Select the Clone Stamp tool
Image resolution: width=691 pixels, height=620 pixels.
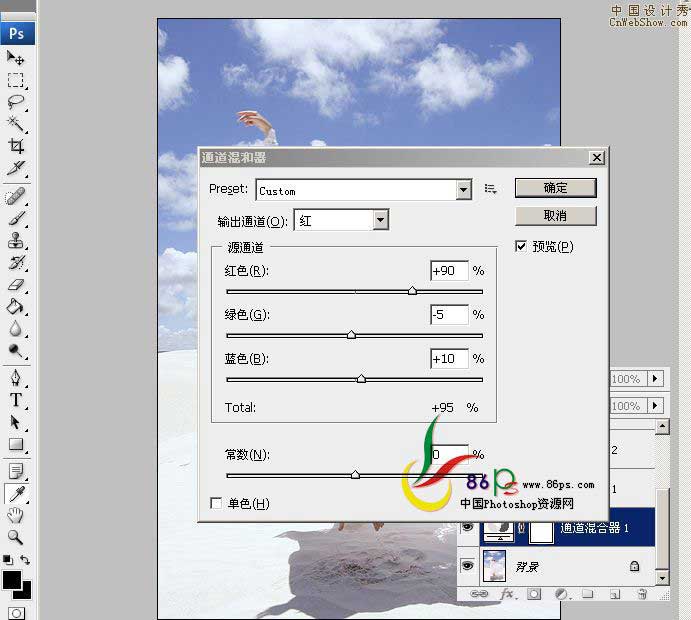click(x=16, y=240)
